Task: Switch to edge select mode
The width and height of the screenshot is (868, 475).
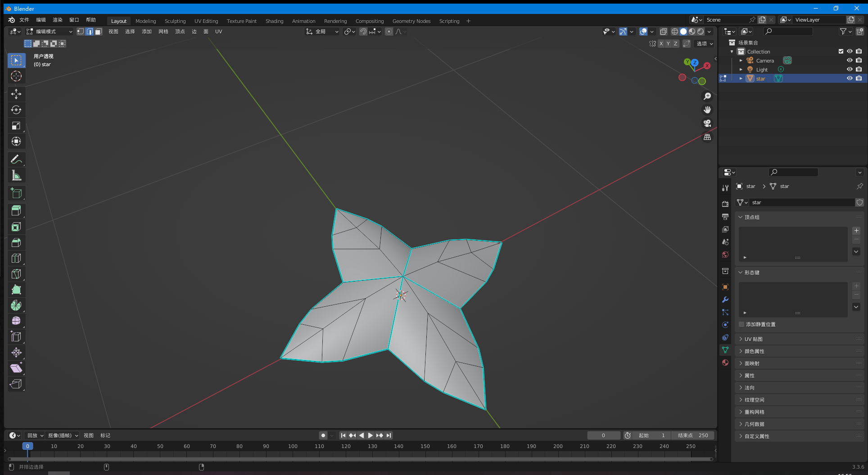Action: pyautogui.click(x=90, y=31)
